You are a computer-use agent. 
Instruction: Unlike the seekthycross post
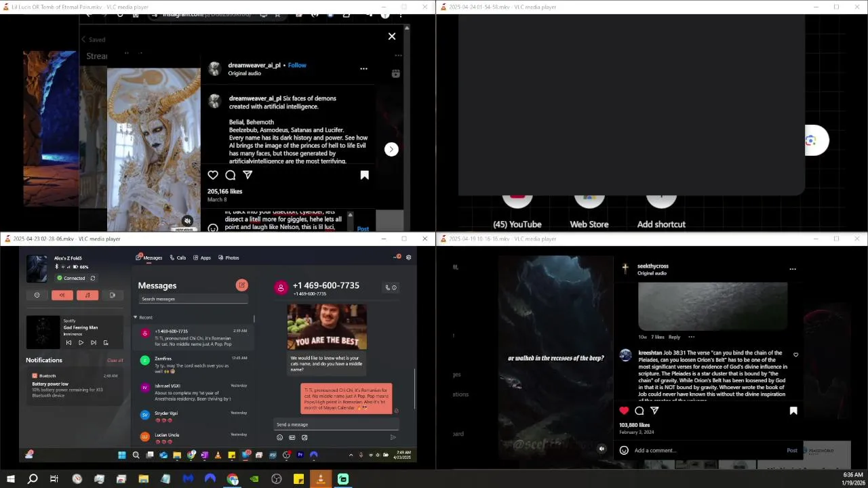pyautogui.click(x=624, y=410)
